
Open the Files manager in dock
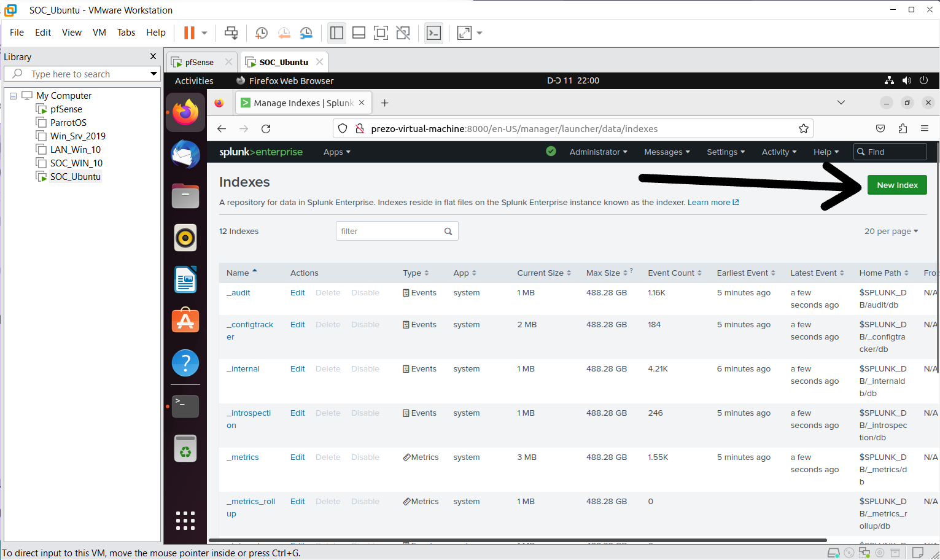[185, 196]
